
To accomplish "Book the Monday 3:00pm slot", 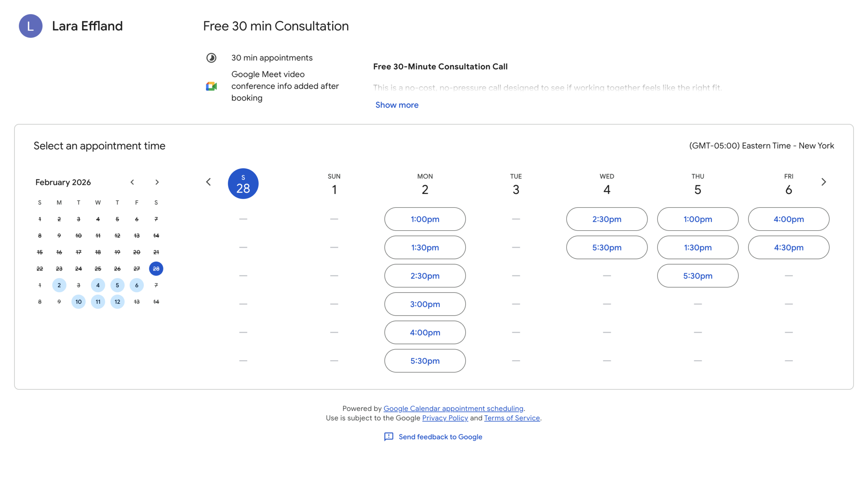I will click(x=425, y=304).
